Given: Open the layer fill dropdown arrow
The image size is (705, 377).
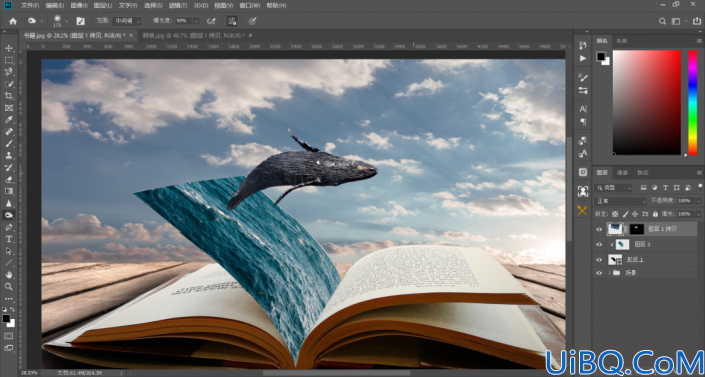Looking at the screenshot, I should tap(698, 214).
